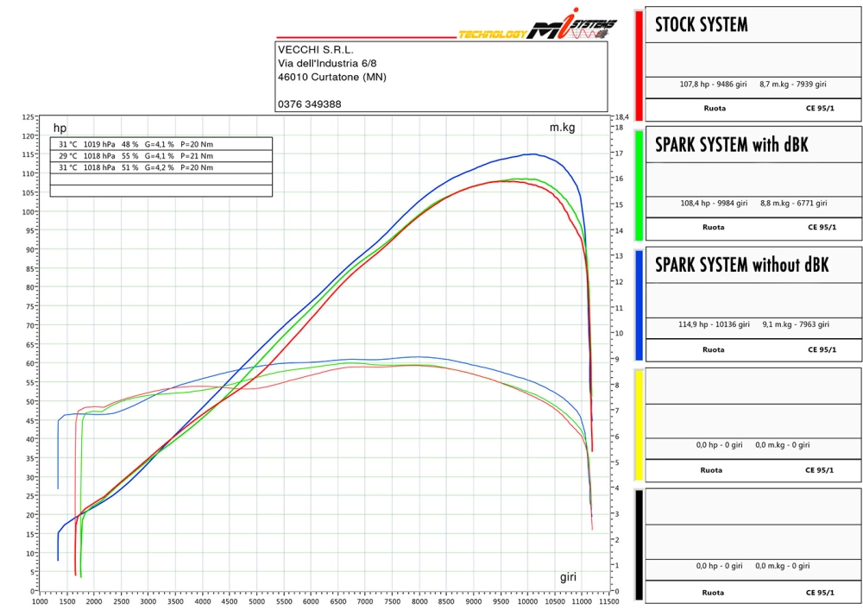The image size is (863, 616).
Task: Select the SPARK SYSTEM with dBK title
Action: point(731,145)
